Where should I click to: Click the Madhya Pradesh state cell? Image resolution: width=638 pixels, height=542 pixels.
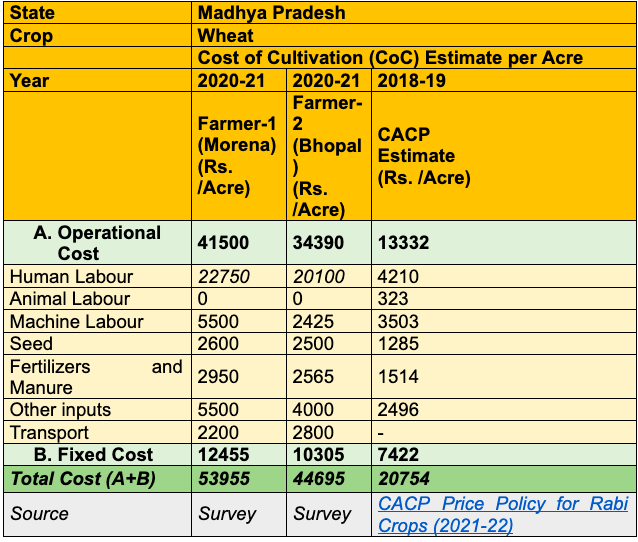click(271, 13)
